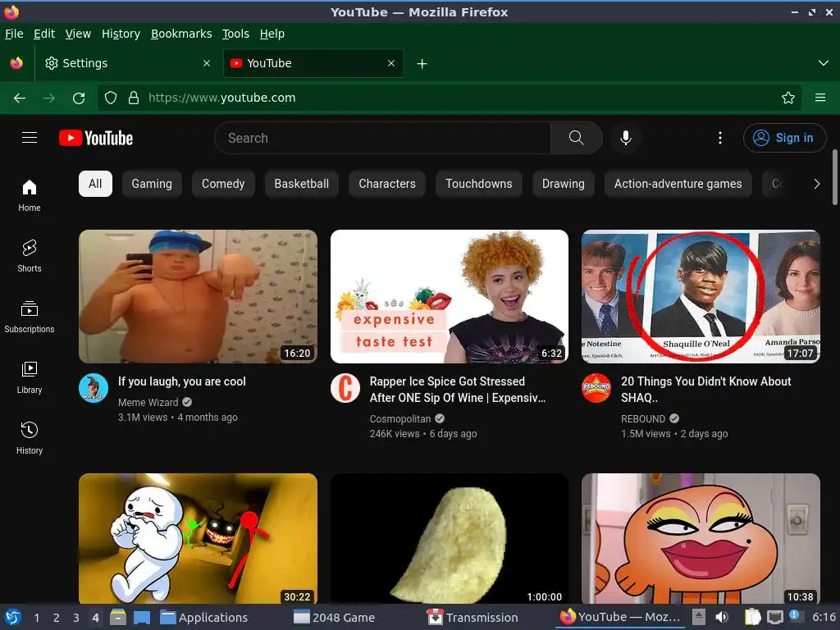Expand the list all tabs chevron
The height and width of the screenshot is (630, 840).
824,63
